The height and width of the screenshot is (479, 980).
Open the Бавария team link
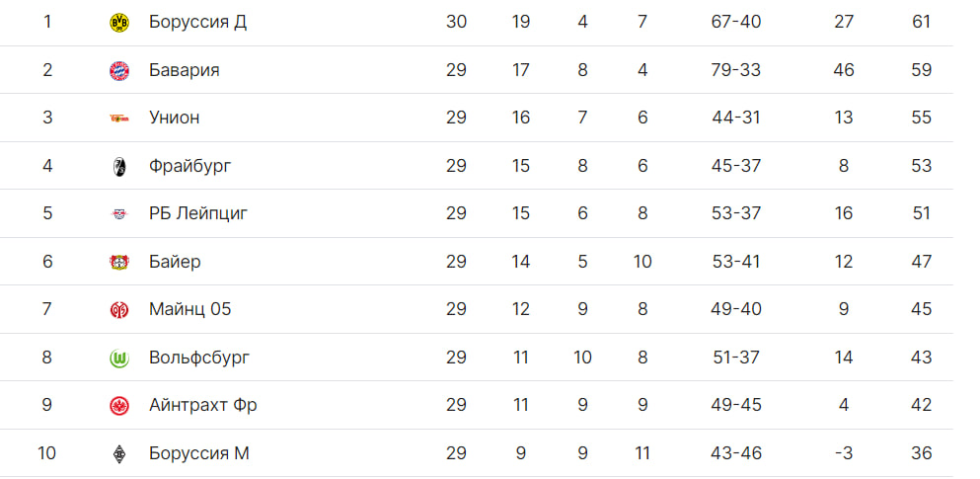coord(185,69)
